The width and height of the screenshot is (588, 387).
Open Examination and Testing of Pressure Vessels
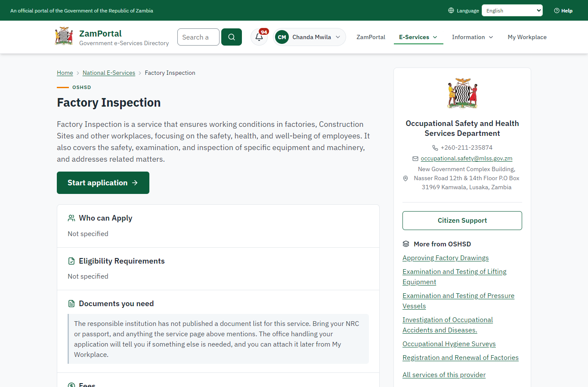458,301
